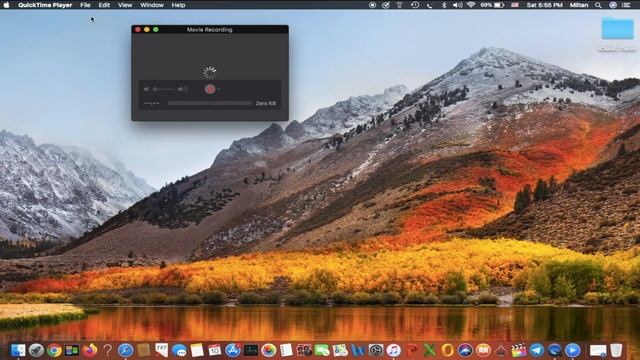Click the Bluetooth menu bar icon

[x=444, y=5]
